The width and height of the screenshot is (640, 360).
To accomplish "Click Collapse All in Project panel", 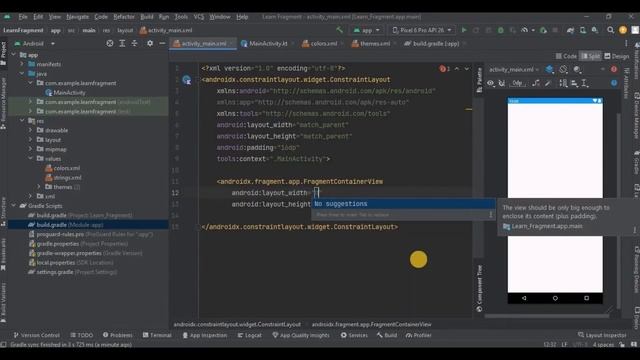I will pyautogui.click(x=134, y=43).
